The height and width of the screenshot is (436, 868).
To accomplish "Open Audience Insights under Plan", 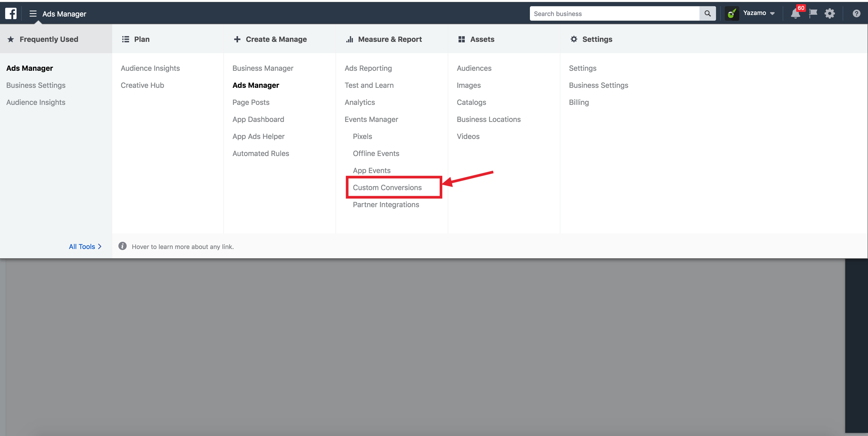I will pyautogui.click(x=150, y=68).
